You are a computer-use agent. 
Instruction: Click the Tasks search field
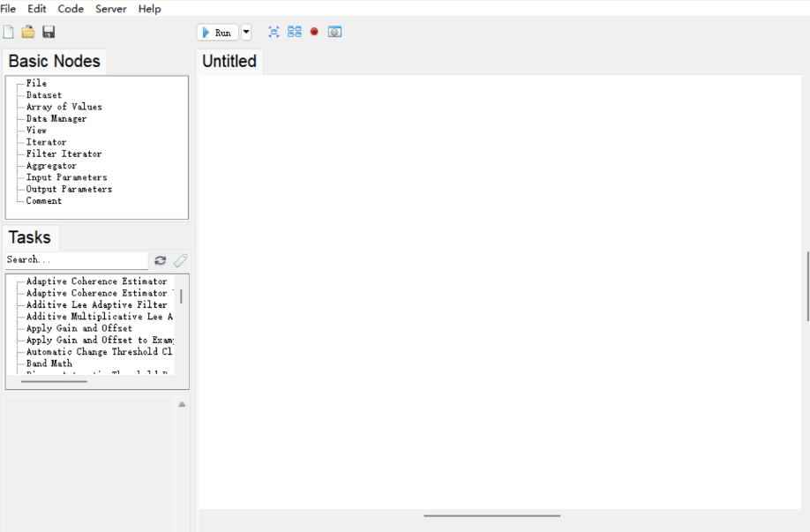pos(77,260)
